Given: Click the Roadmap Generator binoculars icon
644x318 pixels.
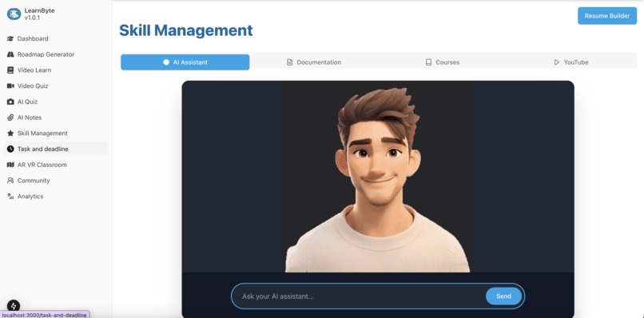Looking at the screenshot, I should (x=10, y=54).
